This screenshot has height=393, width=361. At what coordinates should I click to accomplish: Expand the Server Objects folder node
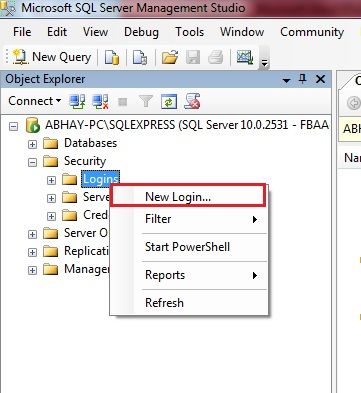click(32, 234)
